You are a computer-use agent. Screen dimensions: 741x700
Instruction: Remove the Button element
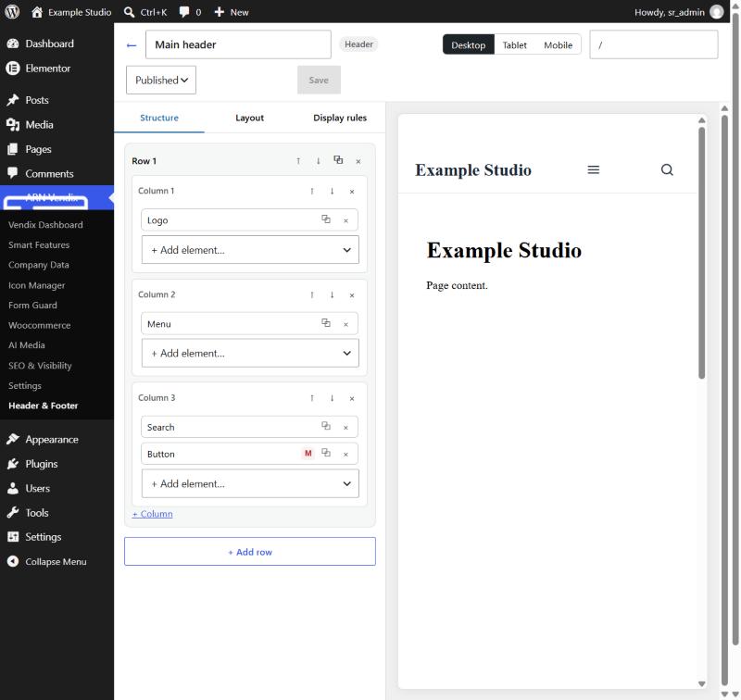tap(345, 455)
